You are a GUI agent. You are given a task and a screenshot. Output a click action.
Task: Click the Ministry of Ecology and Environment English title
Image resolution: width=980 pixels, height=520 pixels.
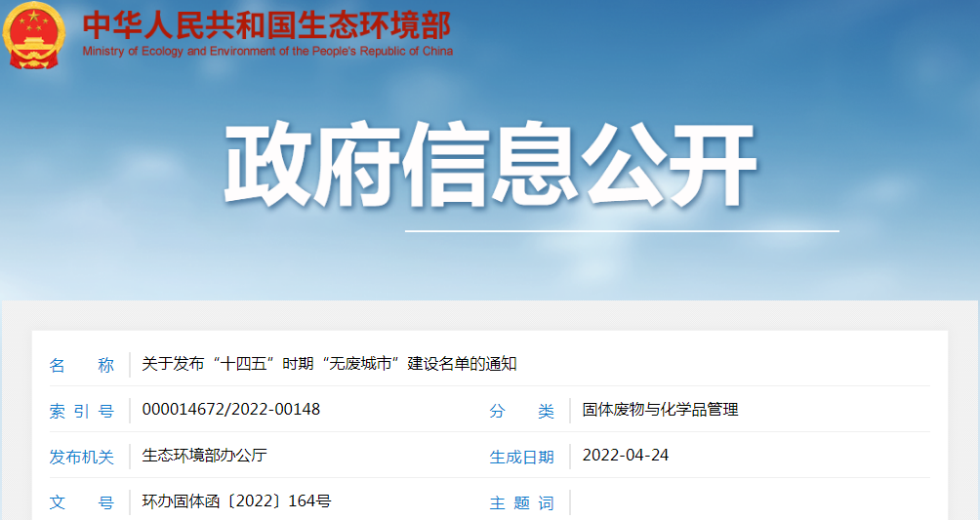pos(267,52)
